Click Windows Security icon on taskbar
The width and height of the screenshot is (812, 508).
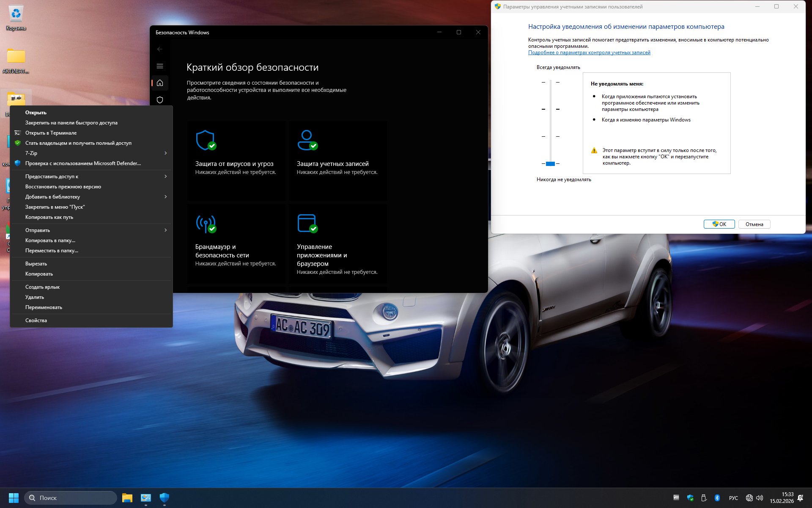(x=165, y=498)
